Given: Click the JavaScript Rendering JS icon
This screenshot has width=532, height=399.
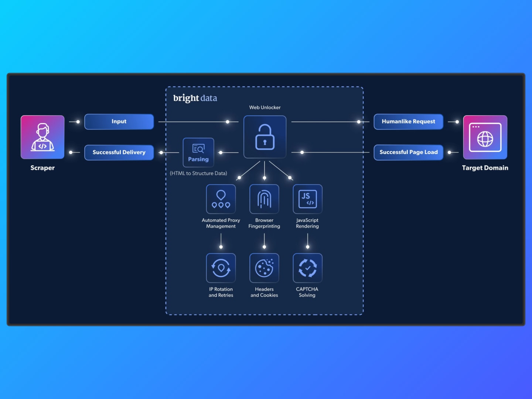Looking at the screenshot, I should point(307,199).
